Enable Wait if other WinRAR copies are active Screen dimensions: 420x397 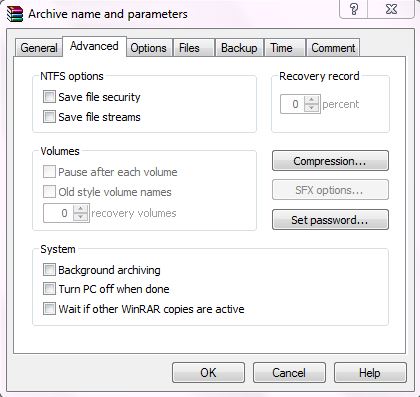tap(49, 309)
